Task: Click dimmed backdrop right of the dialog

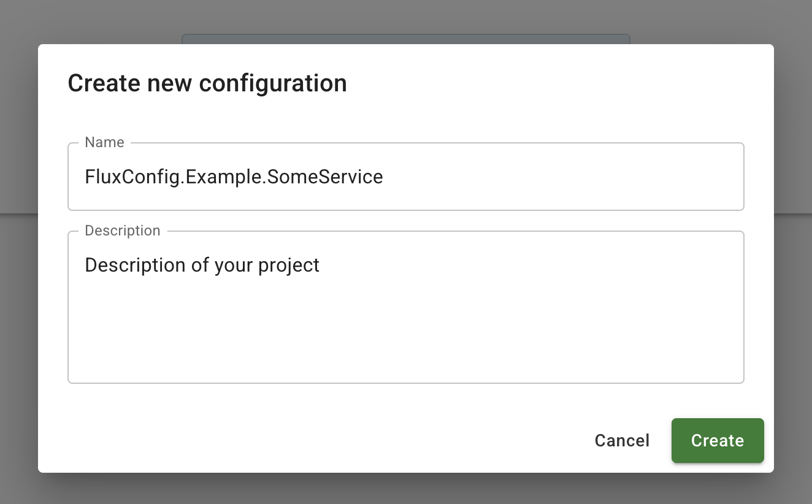Action: point(793,258)
